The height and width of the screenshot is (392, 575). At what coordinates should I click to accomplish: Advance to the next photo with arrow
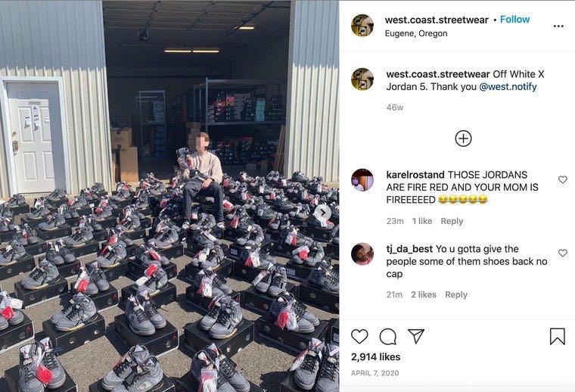point(323,212)
